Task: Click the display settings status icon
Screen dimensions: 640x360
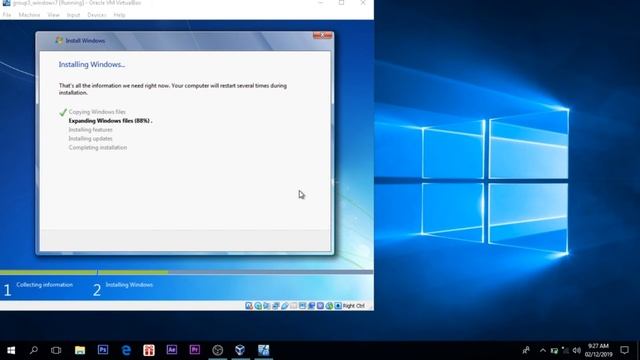Action: click(x=302, y=306)
